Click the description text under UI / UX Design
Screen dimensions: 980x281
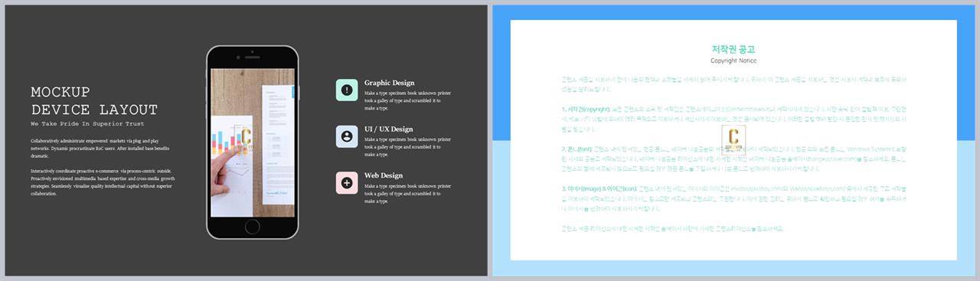tap(408, 146)
